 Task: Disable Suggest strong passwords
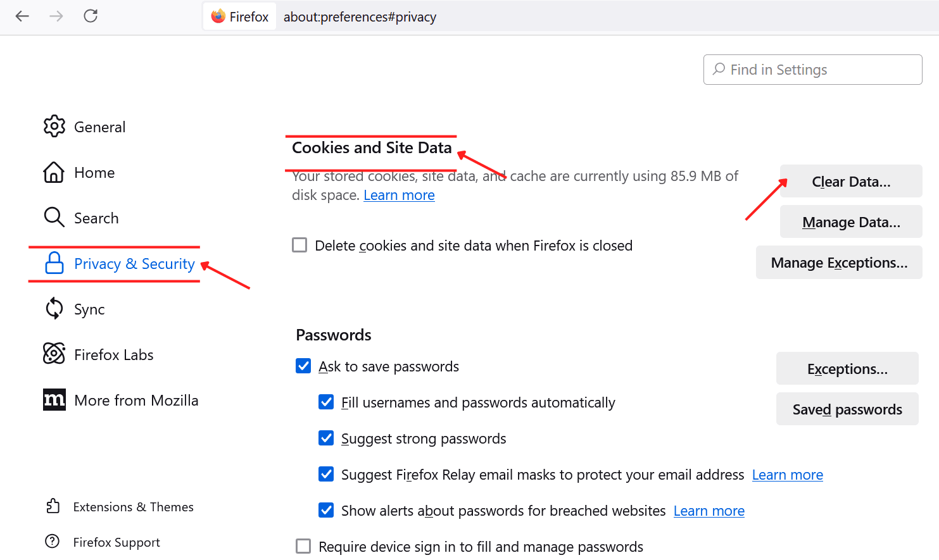click(x=325, y=438)
